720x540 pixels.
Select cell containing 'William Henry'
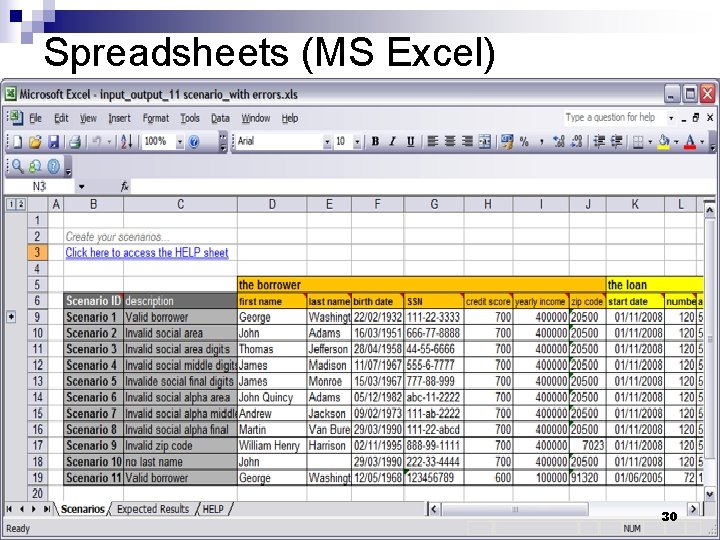272,445
